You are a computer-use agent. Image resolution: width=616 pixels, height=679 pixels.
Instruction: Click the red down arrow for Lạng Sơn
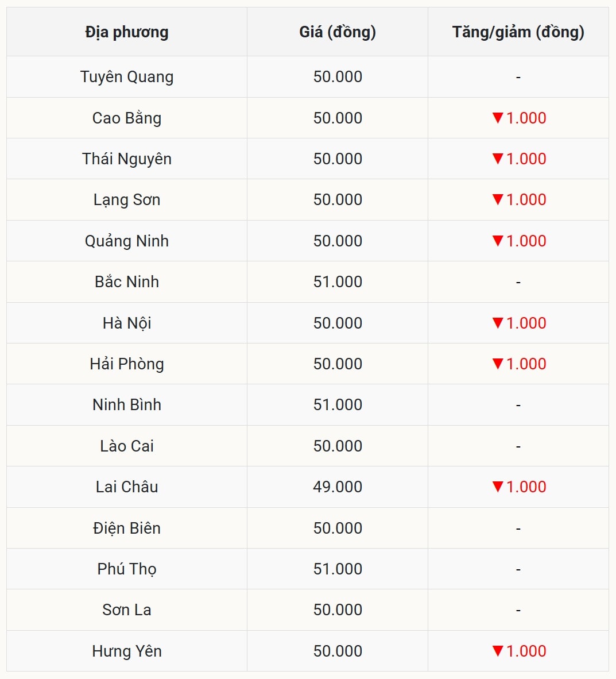[498, 199]
